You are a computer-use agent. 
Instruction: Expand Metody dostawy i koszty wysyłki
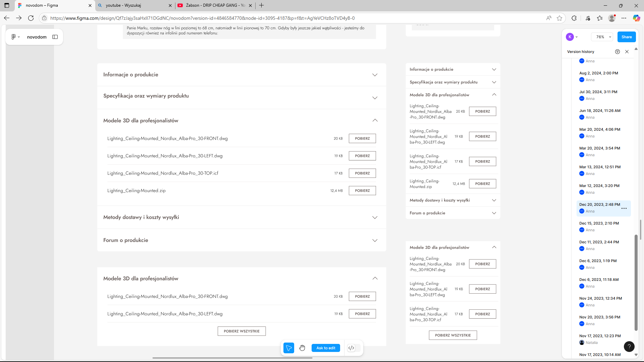click(x=375, y=218)
